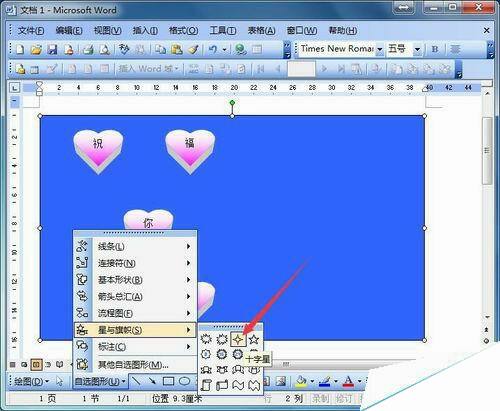Open the 插入 Word 域 dropdown
The width and height of the screenshot is (500, 411).
(x=148, y=69)
